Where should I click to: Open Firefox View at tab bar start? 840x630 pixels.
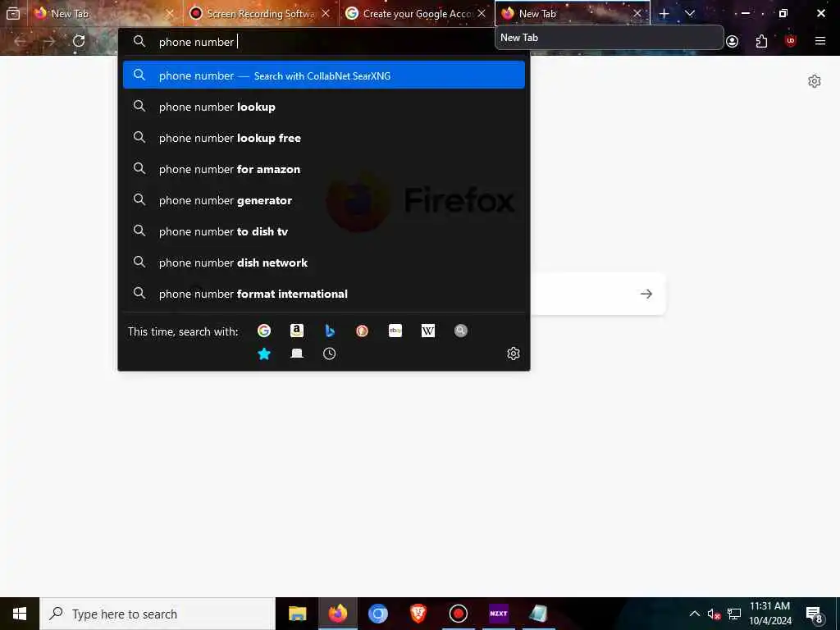[x=13, y=14]
